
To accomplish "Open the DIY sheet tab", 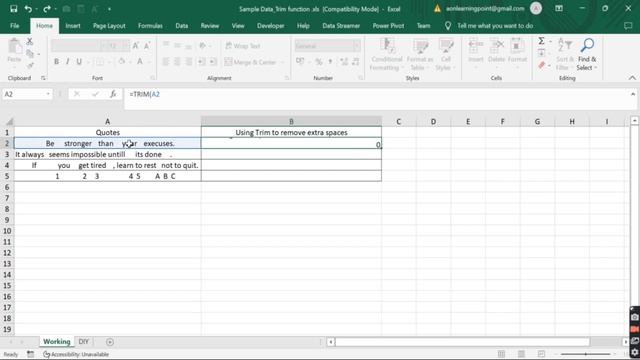I will (x=84, y=342).
